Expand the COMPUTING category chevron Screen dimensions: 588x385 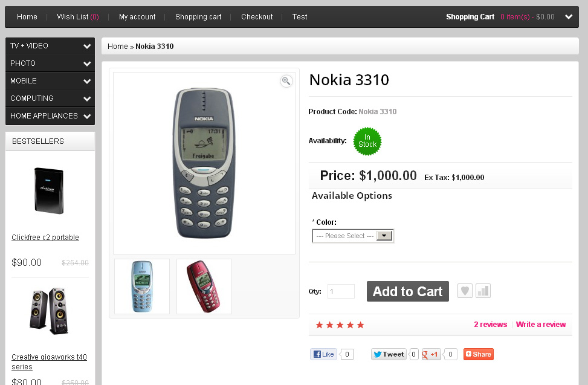(x=88, y=99)
